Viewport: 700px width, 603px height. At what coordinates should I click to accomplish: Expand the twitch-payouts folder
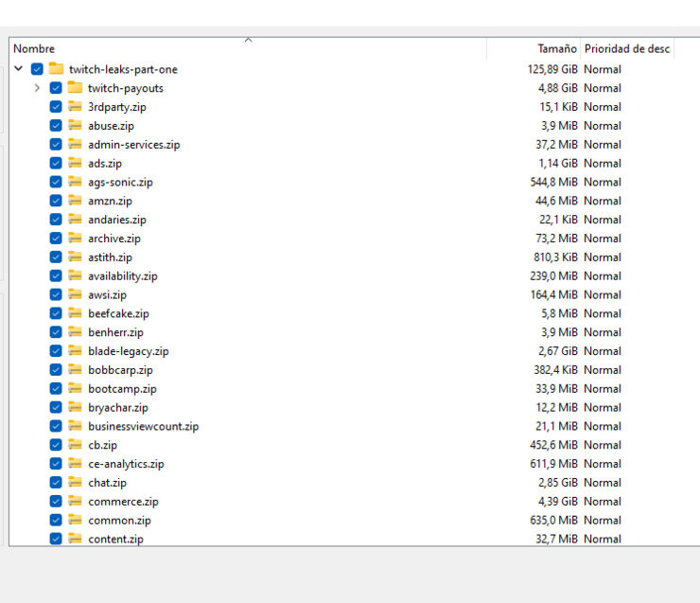pyautogui.click(x=37, y=88)
